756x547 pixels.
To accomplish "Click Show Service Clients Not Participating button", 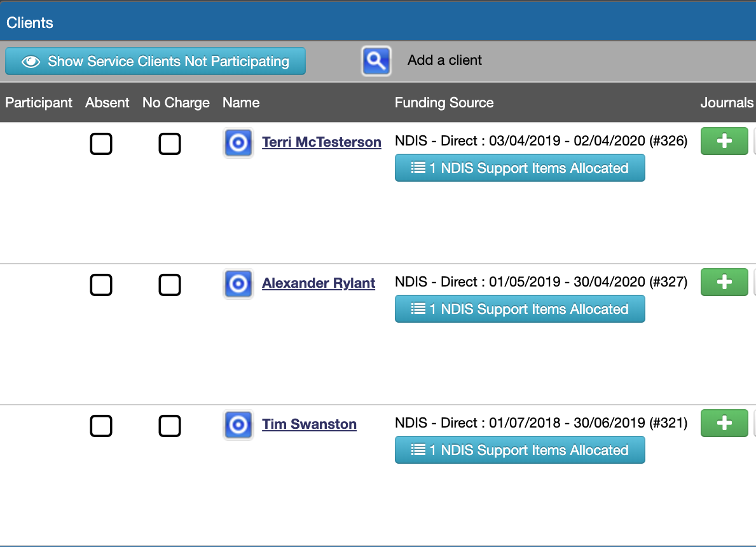I will (x=155, y=61).
